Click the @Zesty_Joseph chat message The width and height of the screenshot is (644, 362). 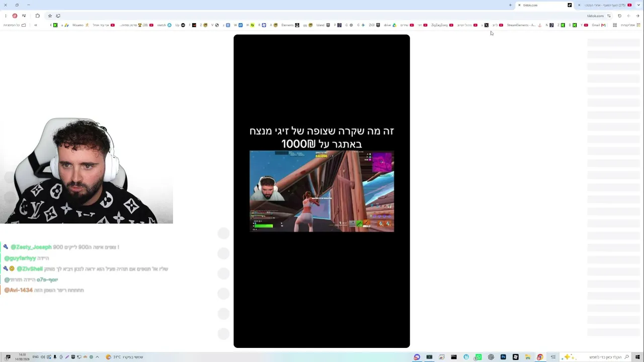click(61, 247)
